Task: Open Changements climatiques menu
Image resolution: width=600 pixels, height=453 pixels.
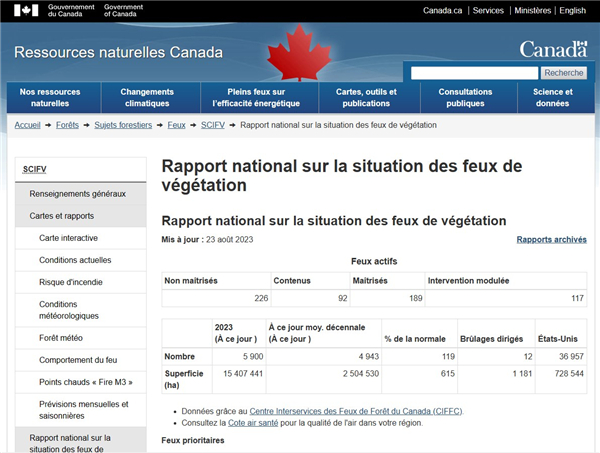Action: pos(147,97)
